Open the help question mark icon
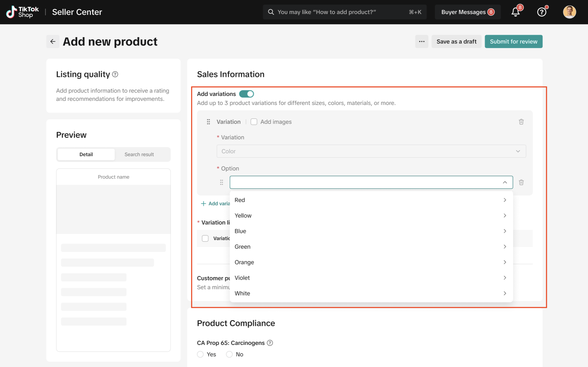The image size is (588, 367). (x=542, y=12)
